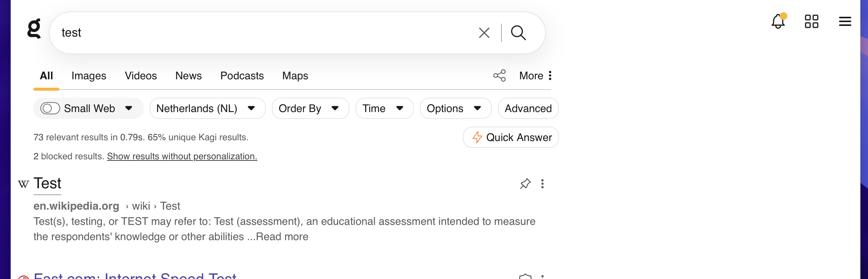The height and width of the screenshot is (279, 868).
Task: Toggle the Small Web switch
Action: (50, 108)
